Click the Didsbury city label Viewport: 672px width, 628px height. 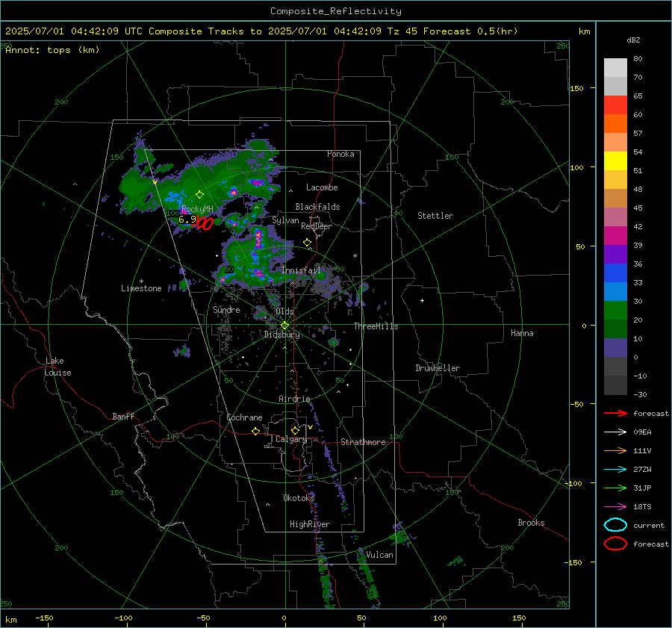point(281,335)
